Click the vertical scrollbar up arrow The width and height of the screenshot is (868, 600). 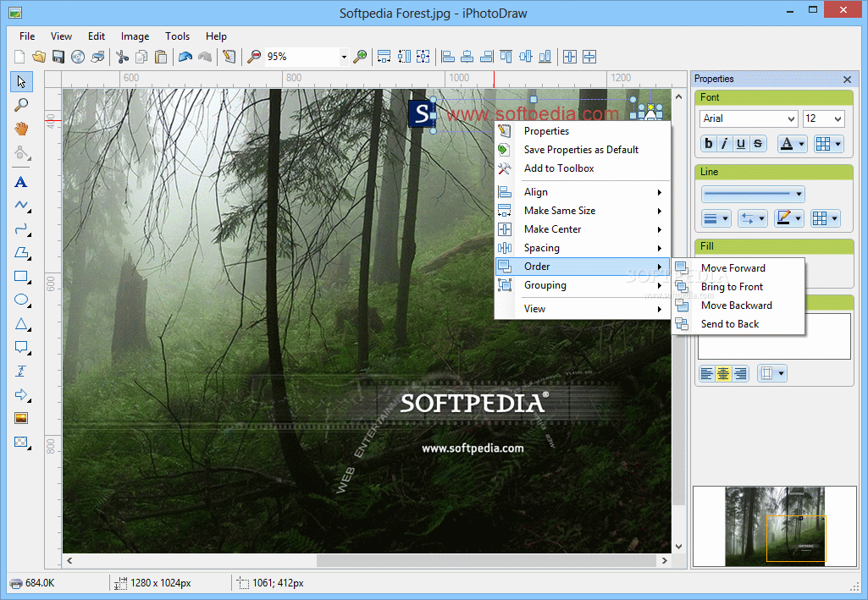(678, 96)
